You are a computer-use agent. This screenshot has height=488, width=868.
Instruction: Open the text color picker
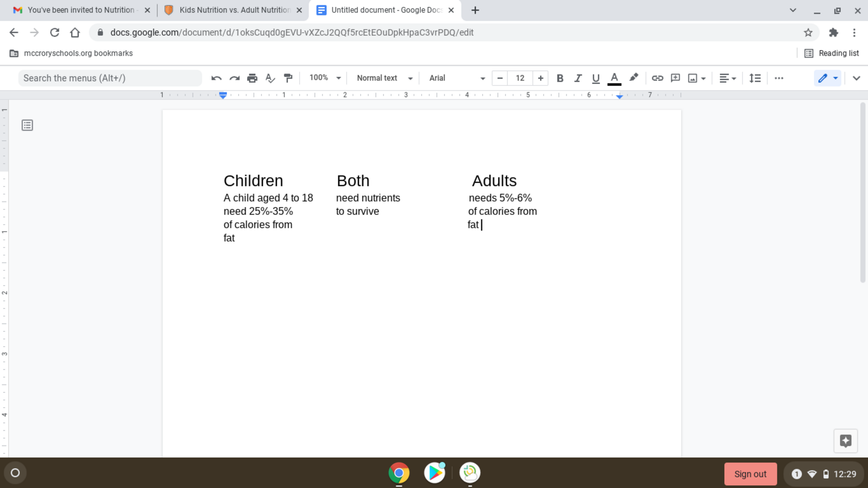pyautogui.click(x=614, y=78)
